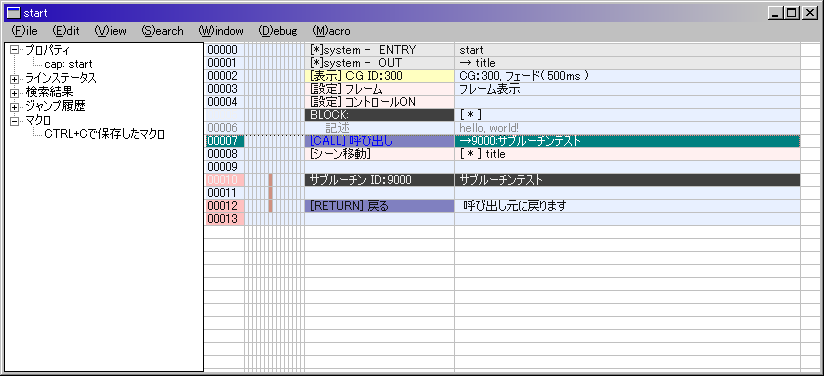Select the '[*]system - OUT' command cell
This screenshot has height=376, width=824.
click(x=379, y=63)
